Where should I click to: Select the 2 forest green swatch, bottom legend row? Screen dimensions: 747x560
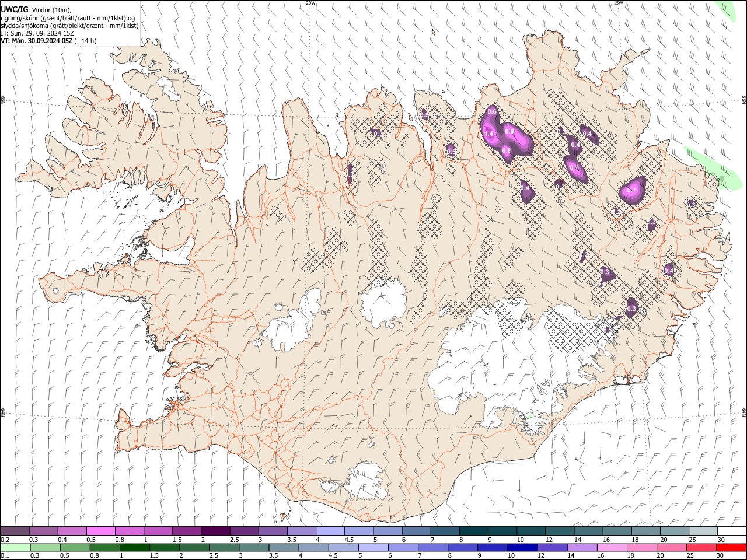tap(194, 547)
